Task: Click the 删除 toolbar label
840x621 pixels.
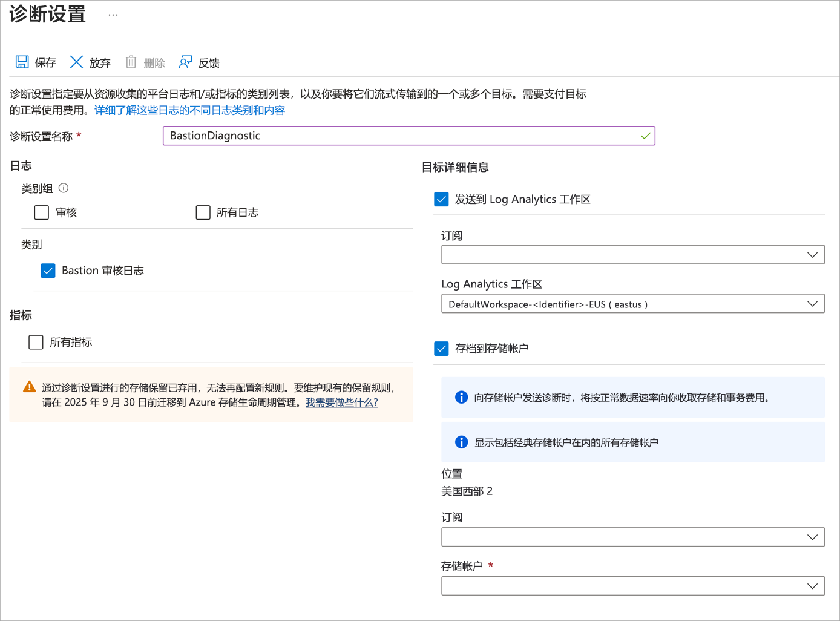Action: (x=154, y=62)
